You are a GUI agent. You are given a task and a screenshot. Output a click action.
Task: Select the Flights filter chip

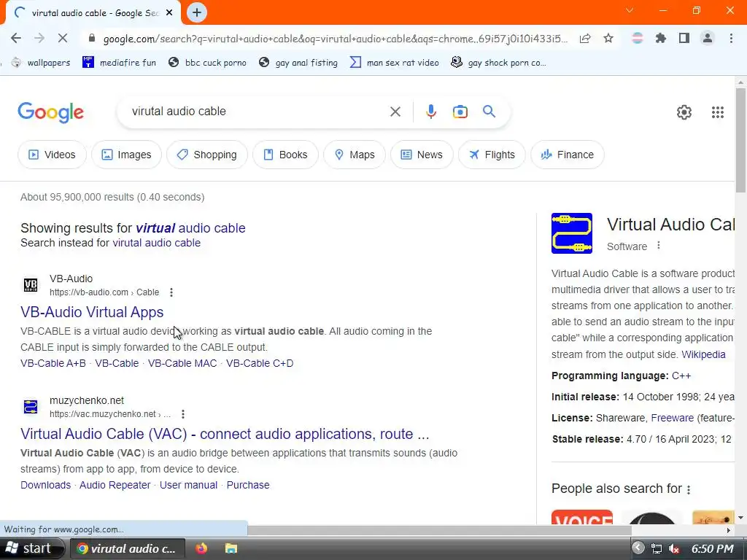coord(492,155)
